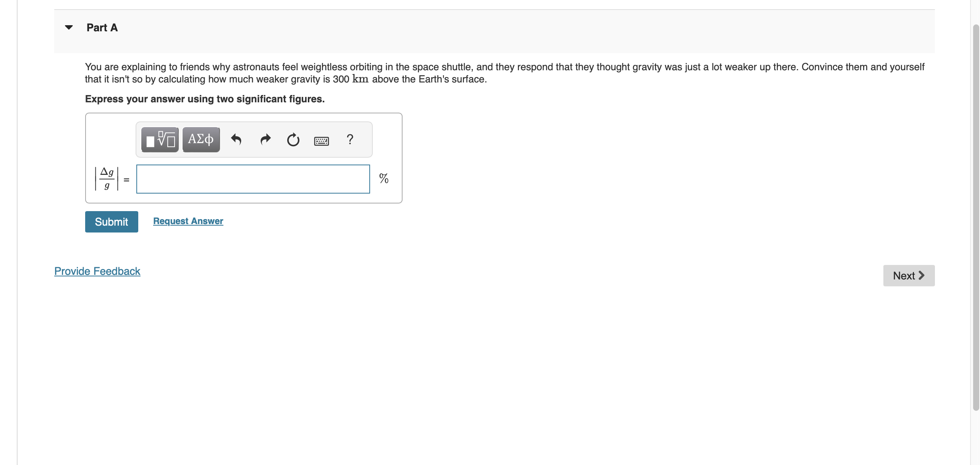Screen dimensions: 980x465
Task: Click the redo arrow icon
Action: [264, 138]
